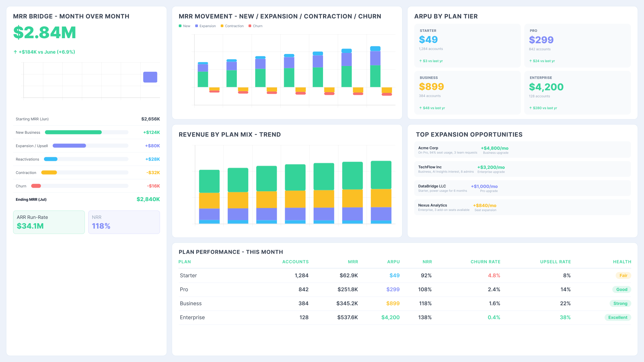Click the Expansion legend color swatch
The image size is (644, 362).
(197, 26)
